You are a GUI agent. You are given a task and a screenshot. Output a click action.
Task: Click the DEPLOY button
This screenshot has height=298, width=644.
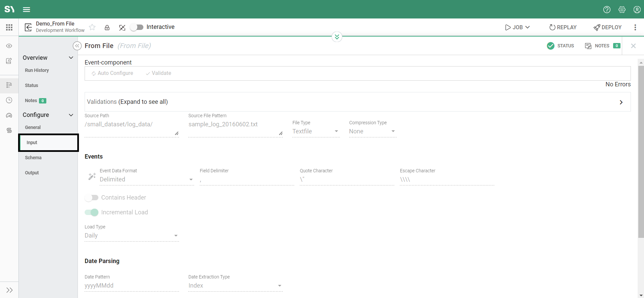tap(607, 27)
